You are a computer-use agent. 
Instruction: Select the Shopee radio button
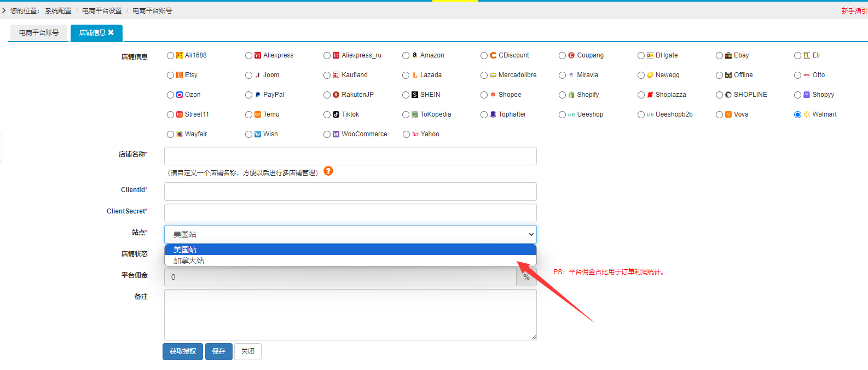click(x=484, y=95)
